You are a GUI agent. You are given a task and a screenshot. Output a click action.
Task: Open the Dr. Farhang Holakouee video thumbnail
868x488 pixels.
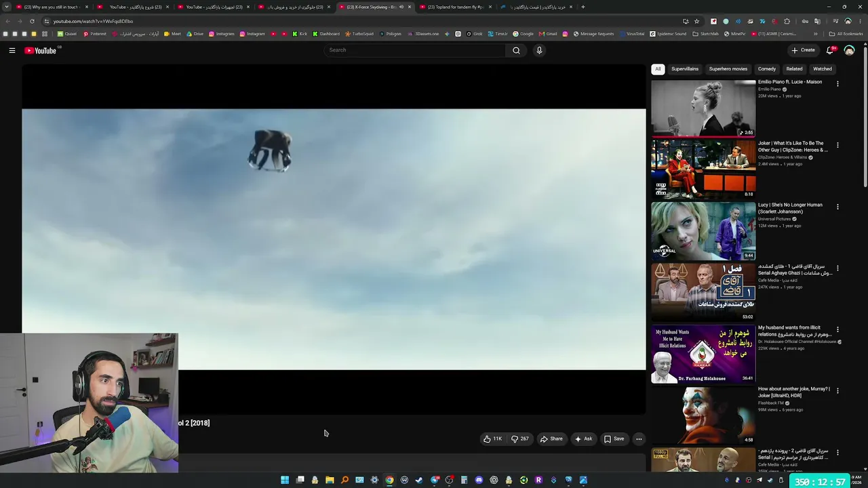[703, 354]
